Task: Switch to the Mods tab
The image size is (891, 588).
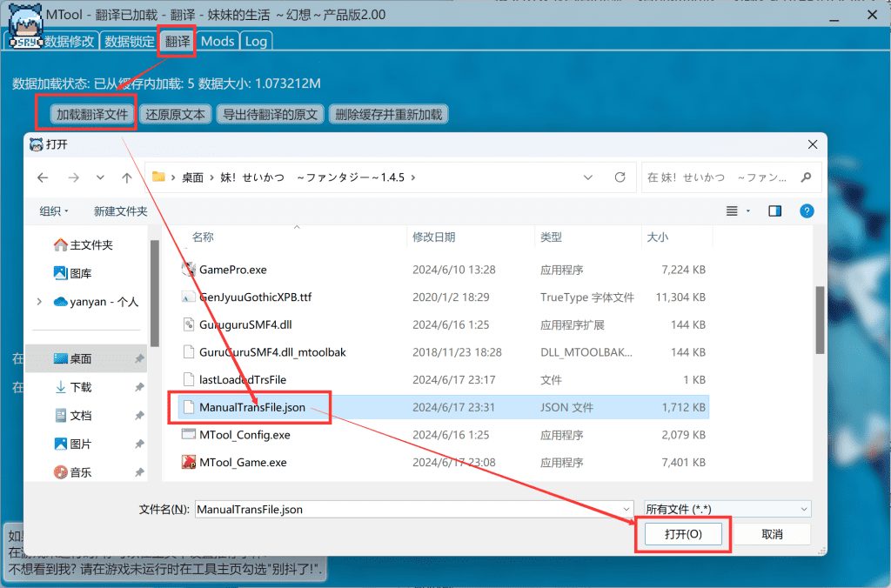Action: click(x=218, y=41)
